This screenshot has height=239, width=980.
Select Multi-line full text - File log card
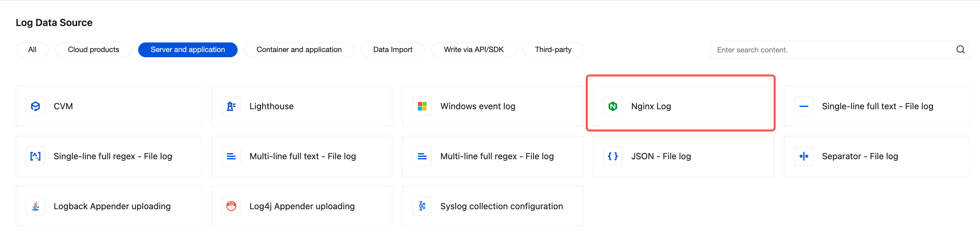click(x=302, y=156)
